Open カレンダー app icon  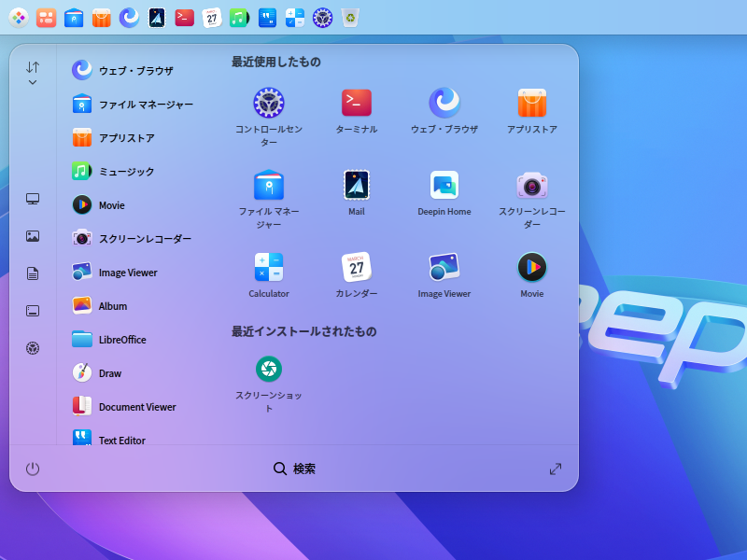pyautogui.click(x=357, y=267)
